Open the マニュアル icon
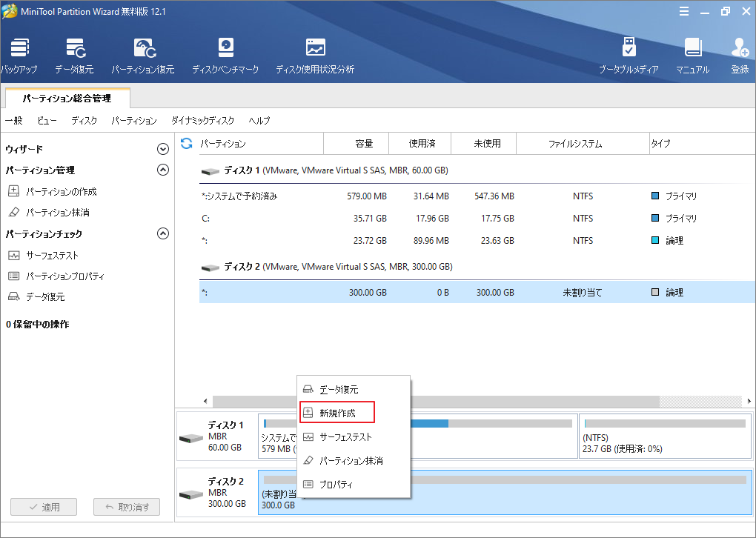 tap(693, 52)
